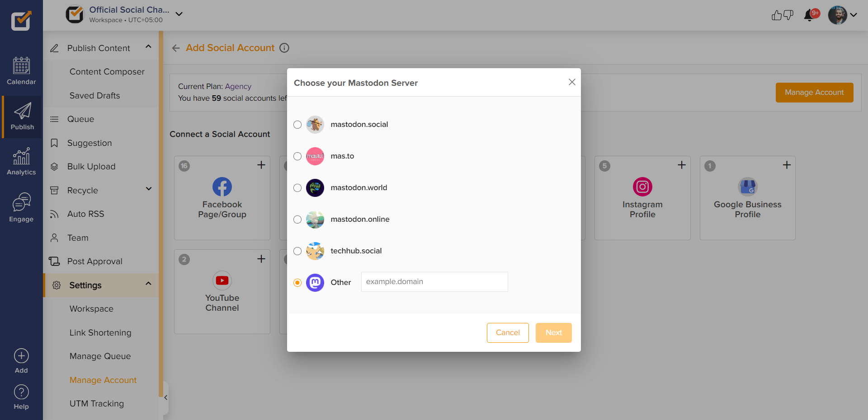This screenshot has width=868, height=420.
Task: Click the Facebook logo icon
Action: tap(222, 187)
